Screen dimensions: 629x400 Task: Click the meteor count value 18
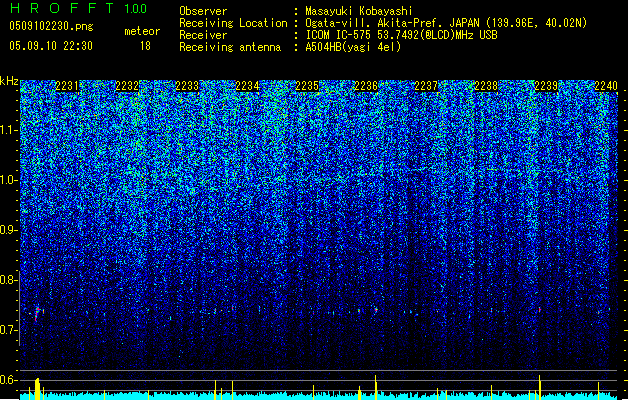tap(145, 46)
